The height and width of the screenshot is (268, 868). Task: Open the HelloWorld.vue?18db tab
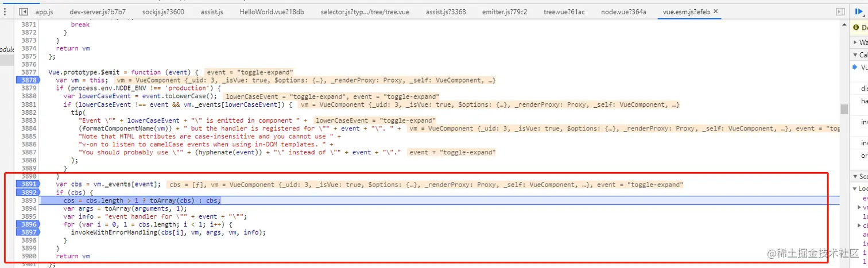point(272,11)
